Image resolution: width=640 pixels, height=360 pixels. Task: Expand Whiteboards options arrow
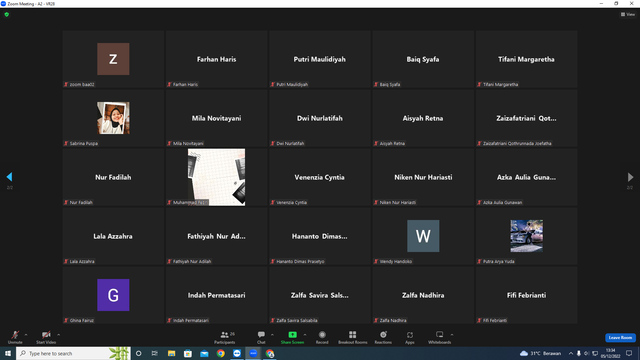point(452,335)
